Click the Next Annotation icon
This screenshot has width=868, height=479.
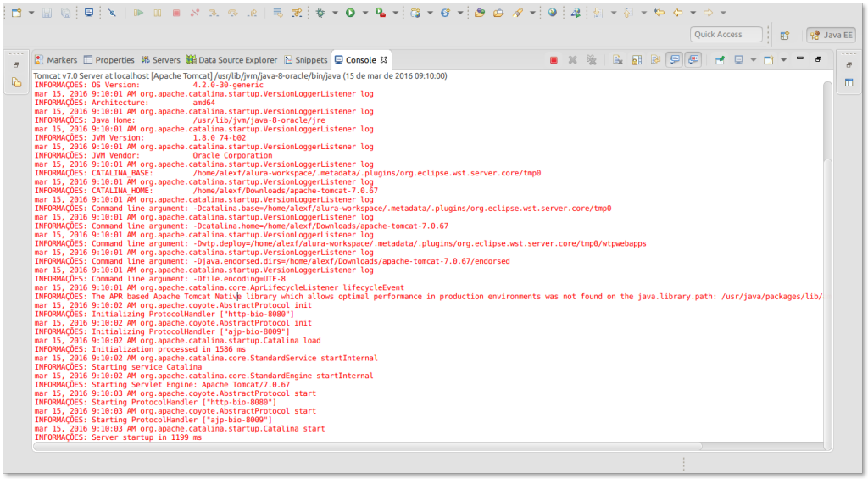tap(598, 12)
